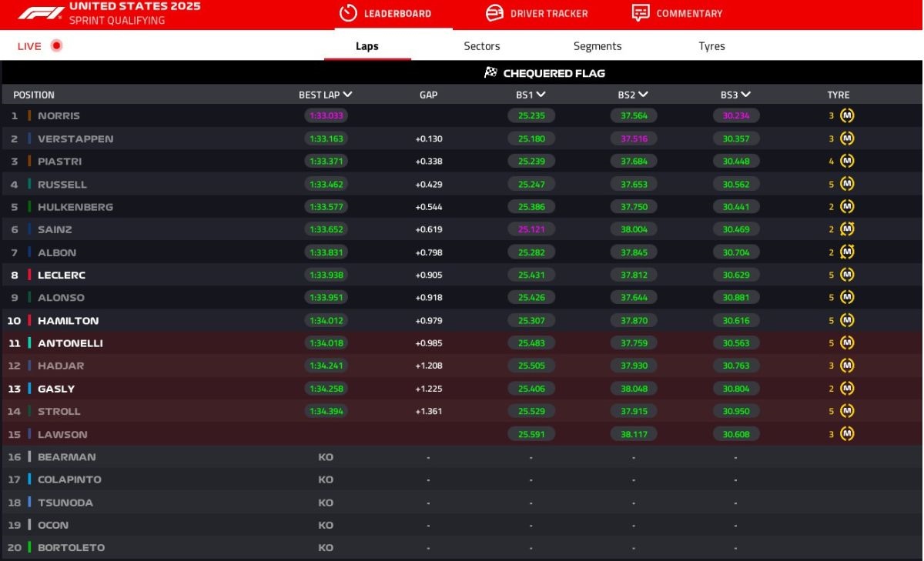Screen dimensions: 924x561
Task: Select Verstappen's driver row name
Action: click(x=75, y=139)
